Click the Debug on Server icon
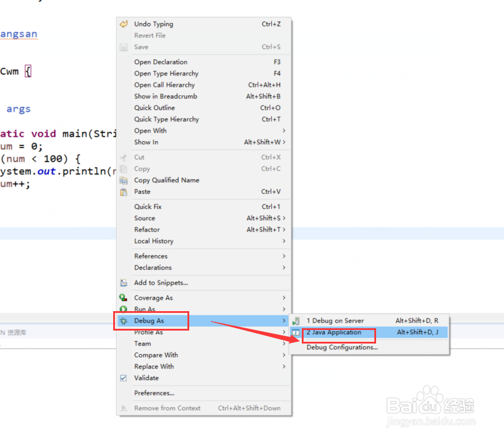Viewport: 504px width, 439px height. [296, 321]
